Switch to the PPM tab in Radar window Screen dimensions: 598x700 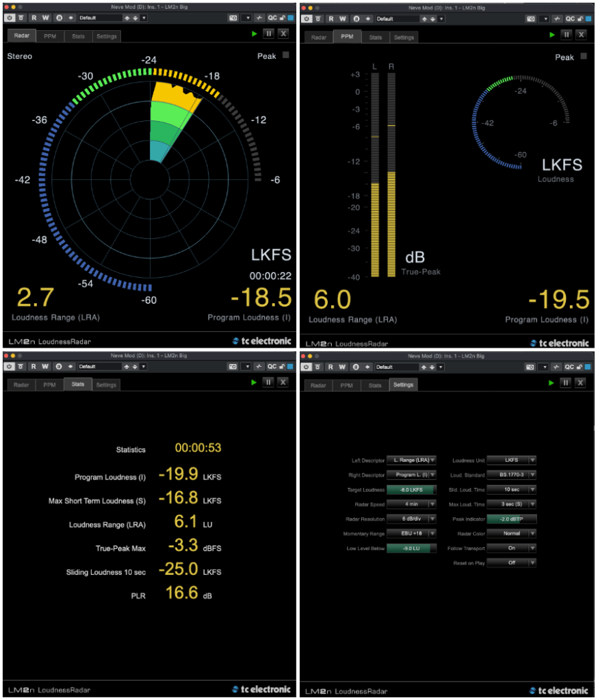50,36
